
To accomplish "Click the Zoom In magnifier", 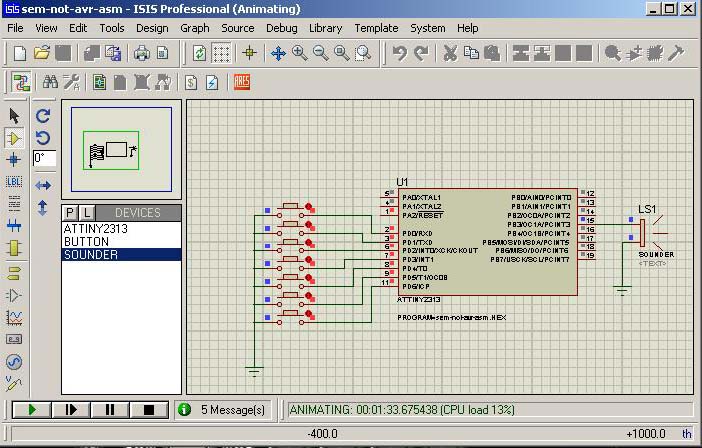I will tap(299, 53).
